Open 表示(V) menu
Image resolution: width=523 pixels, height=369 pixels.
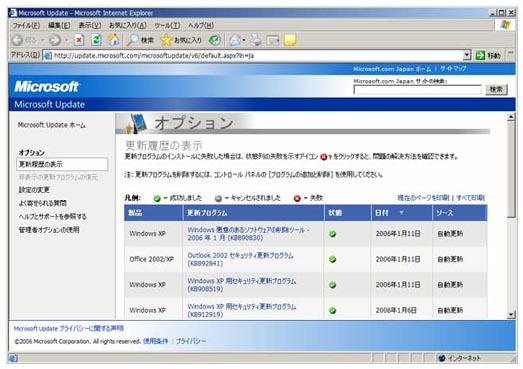click(x=90, y=25)
